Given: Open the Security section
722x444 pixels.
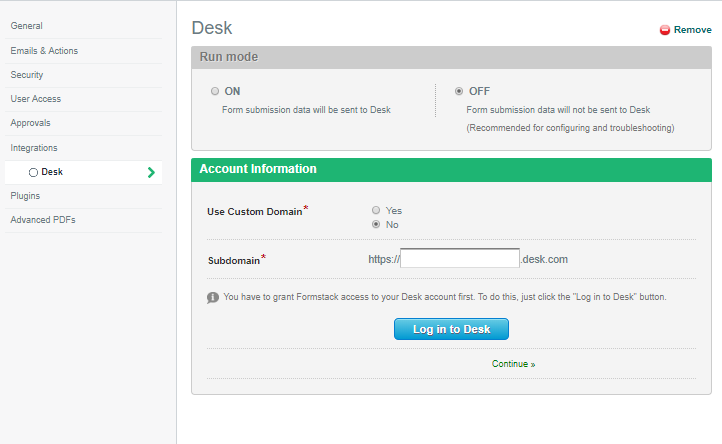Looking at the screenshot, I should click(27, 75).
